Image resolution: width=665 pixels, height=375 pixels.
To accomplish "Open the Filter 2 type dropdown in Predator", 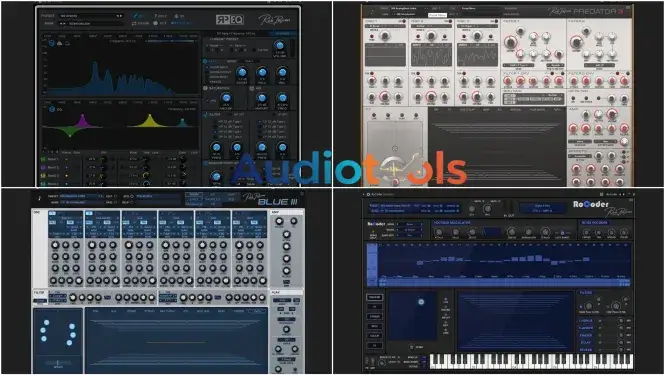I will click(599, 65).
